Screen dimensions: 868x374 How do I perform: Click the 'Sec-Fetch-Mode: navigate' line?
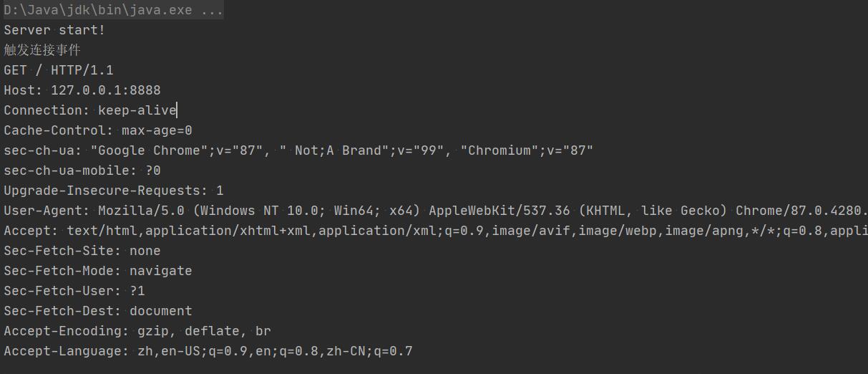click(x=98, y=271)
